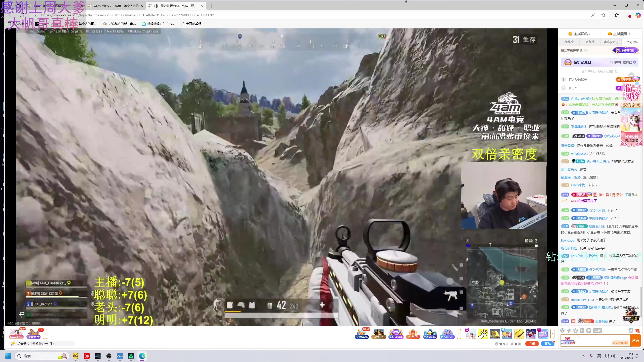
Task: Open the Windows Start menu
Action: click(x=8, y=356)
